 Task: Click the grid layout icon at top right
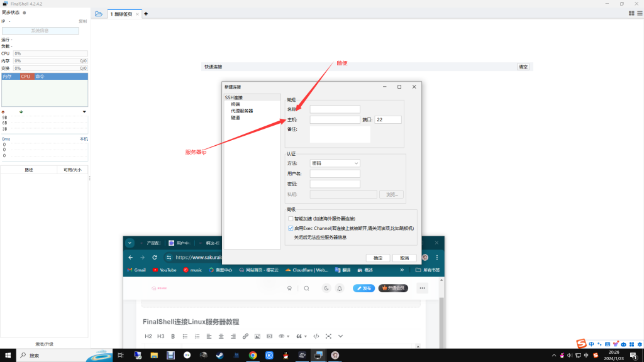[x=631, y=13]
